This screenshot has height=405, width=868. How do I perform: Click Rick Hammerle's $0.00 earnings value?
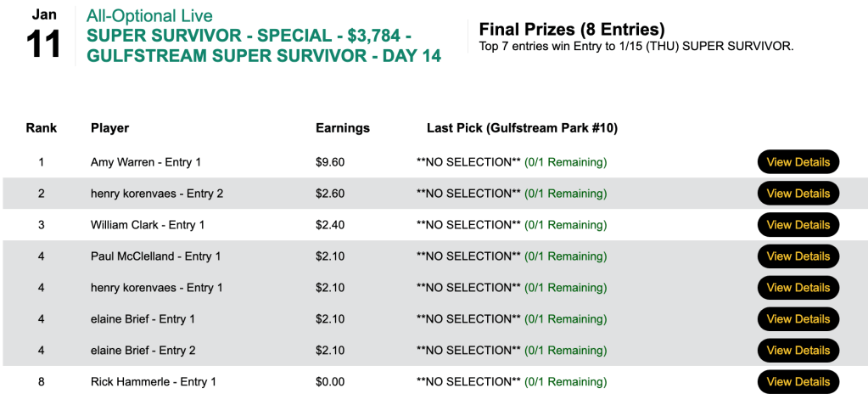330,382
